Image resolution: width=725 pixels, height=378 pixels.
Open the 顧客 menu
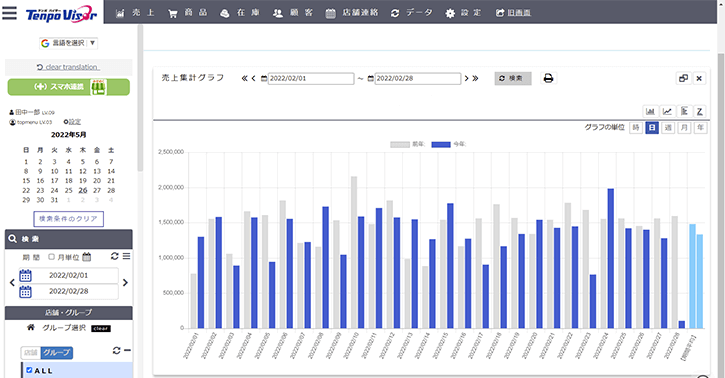point(293,13)
